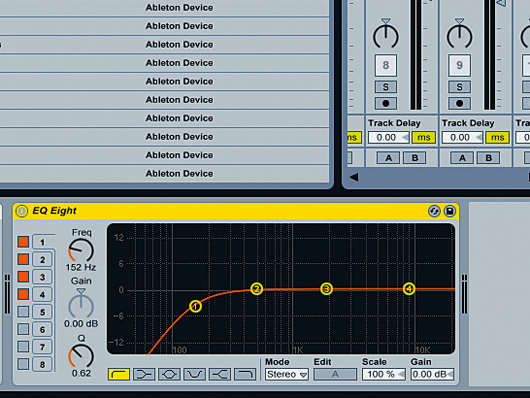Screen dimensions: 530x398
Task: Solo track 8 with S button
Action: [386, 87]
